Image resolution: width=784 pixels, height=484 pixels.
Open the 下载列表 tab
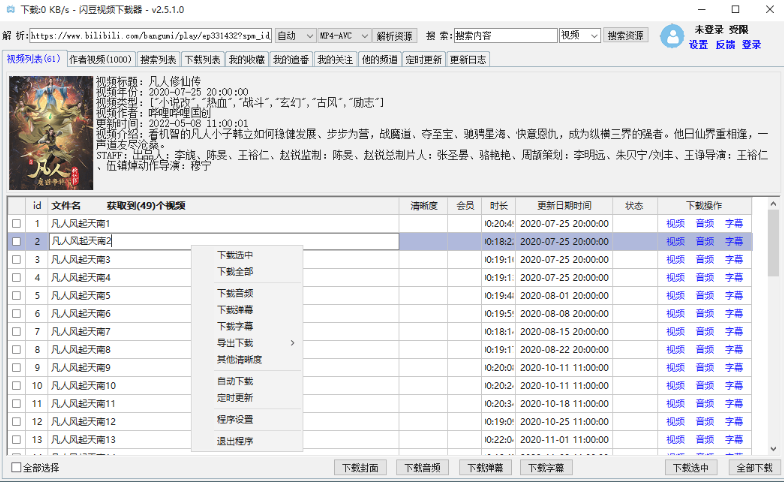click(202, 60)
